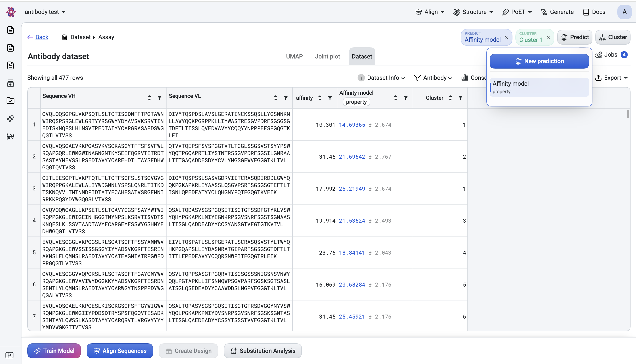Open the third document icon in sidebar
This screenshot has width=636, height=364.
[11, 65]
